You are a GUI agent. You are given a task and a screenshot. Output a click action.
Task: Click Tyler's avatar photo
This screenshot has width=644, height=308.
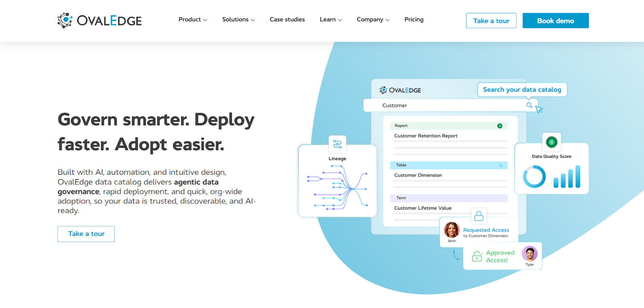coord(530,254)
